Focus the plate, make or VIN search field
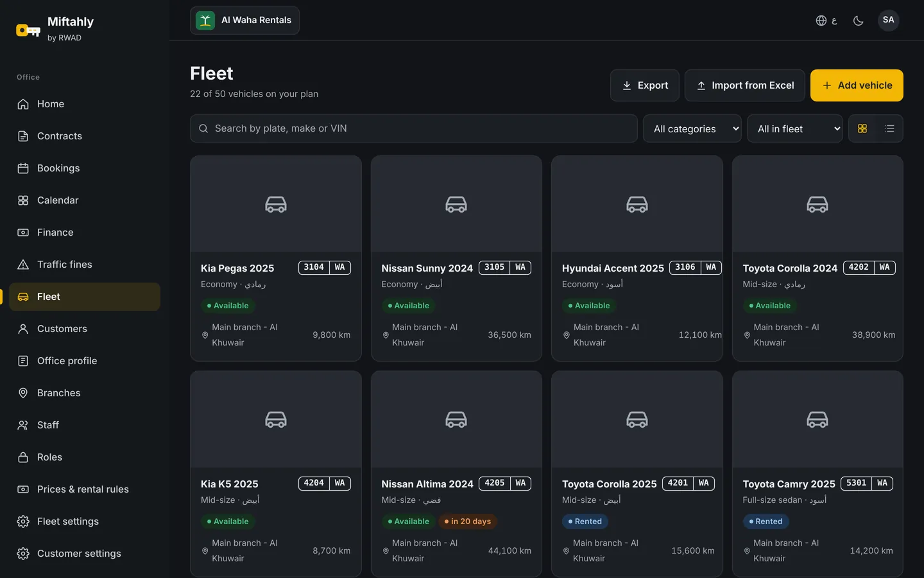Viewport: 924px width, 578px height. tap(414, 128)
